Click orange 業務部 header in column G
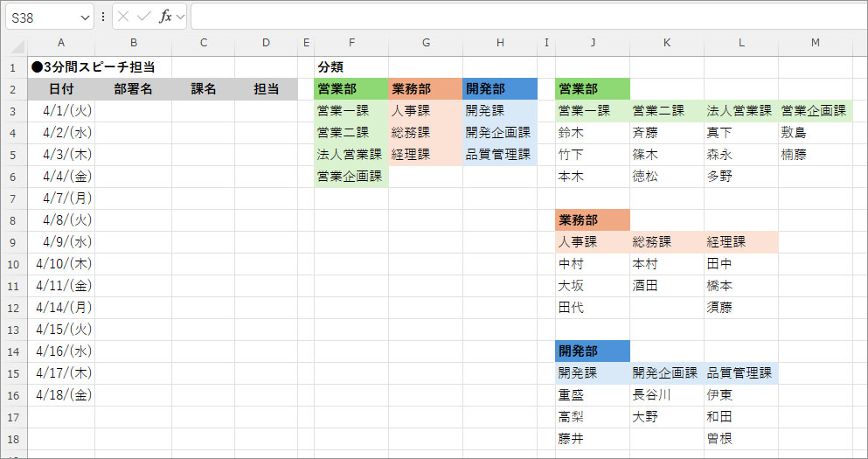The image size is (868, 459). coord(426,90)
